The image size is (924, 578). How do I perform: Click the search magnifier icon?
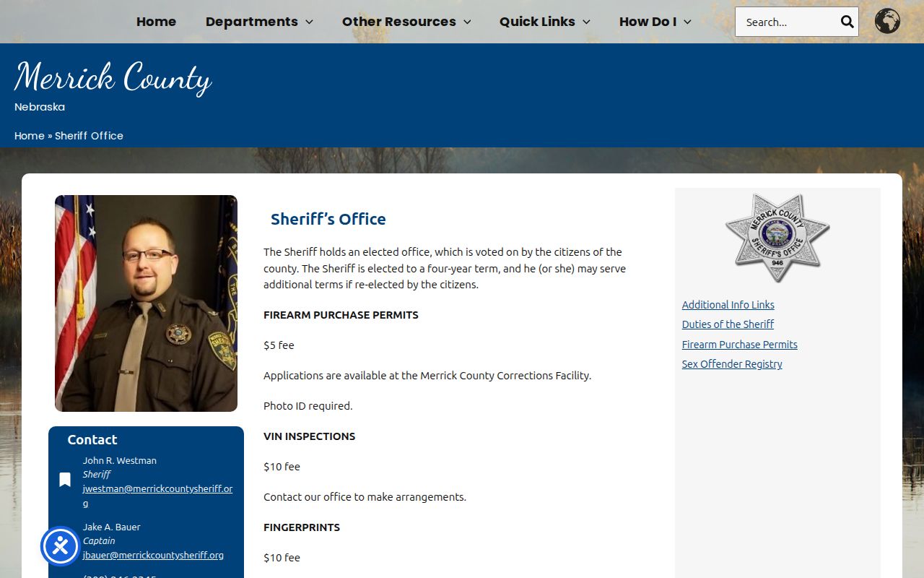point(847,22)
